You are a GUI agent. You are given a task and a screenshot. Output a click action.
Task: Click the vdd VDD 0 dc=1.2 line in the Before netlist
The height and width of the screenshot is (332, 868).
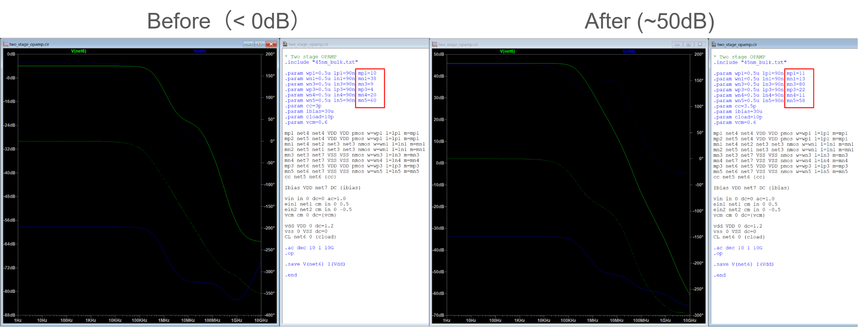click(x=309, y=226)
